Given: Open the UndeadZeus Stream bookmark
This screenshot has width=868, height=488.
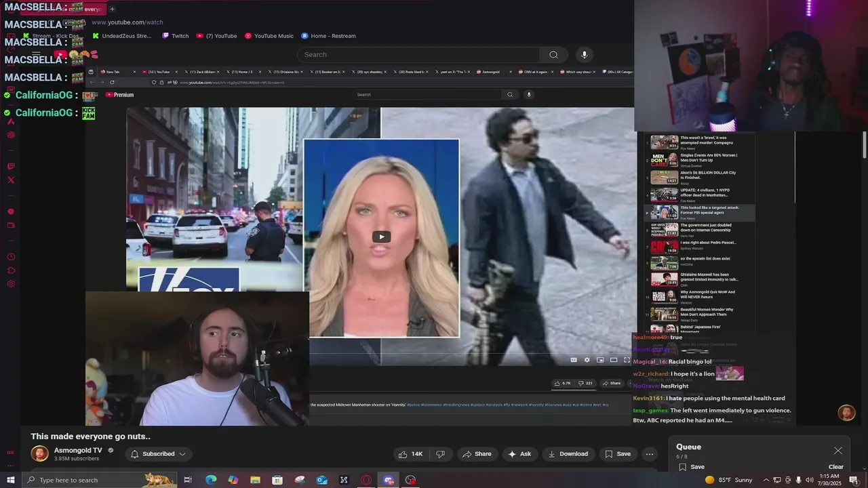Looking at the screenshot, I should [x=122, y=36].
